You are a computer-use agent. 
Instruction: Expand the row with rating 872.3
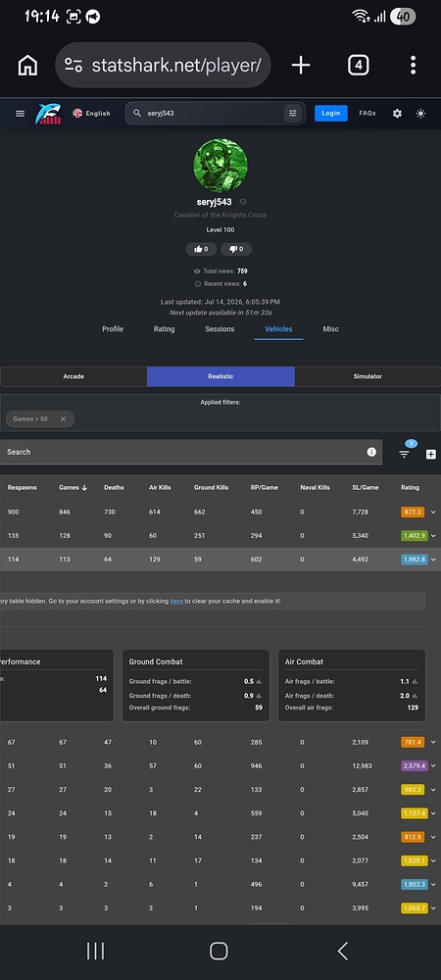tap(433, 512)
